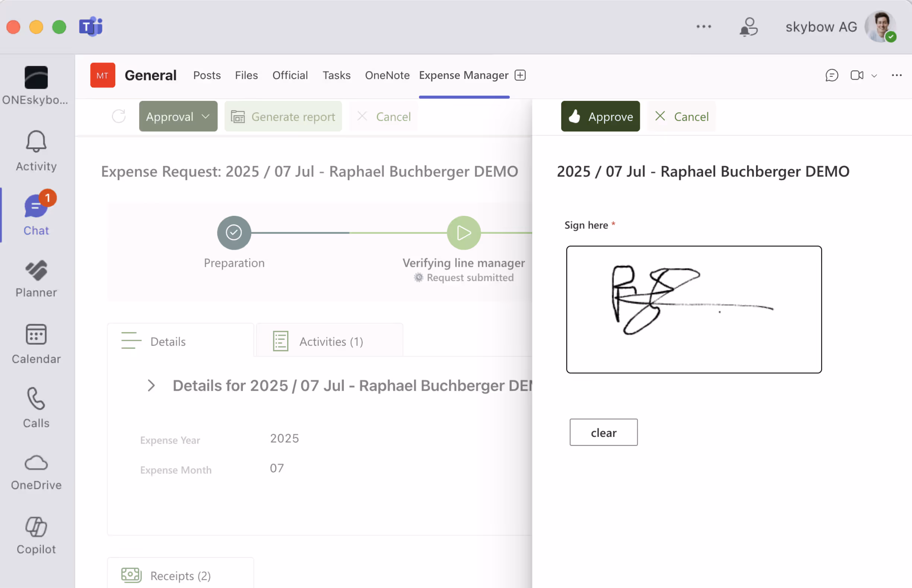Open skybow AG profile avatar
Image resolution: width=912 pixels, height=588 pixels.
(x=880, y=27)
